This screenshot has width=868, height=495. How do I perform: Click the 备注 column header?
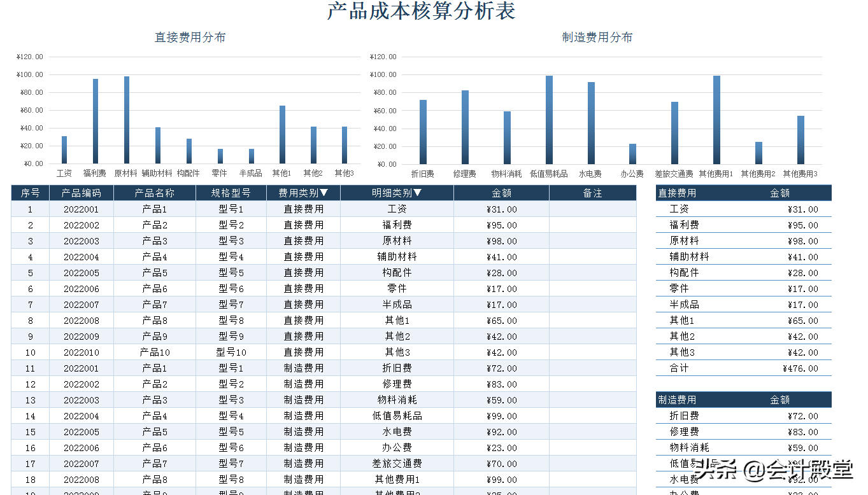coord(592,193)
